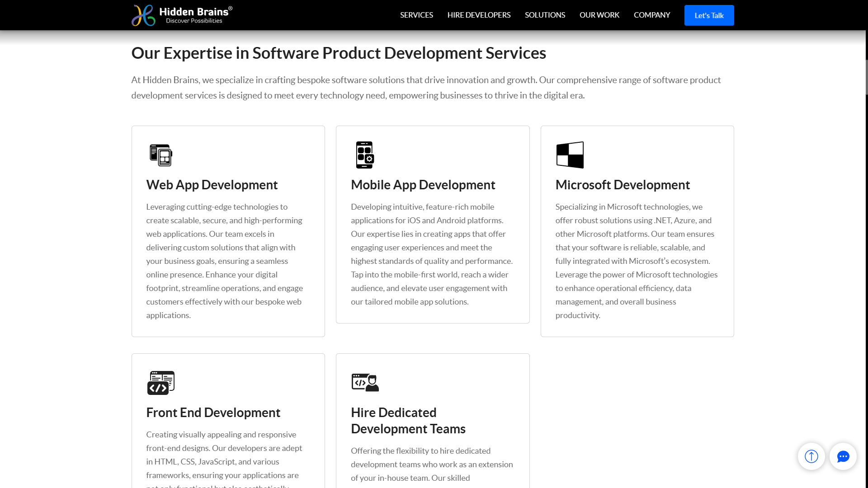Click the text 'Offering the flexibility to hire dedicated'

420,451
